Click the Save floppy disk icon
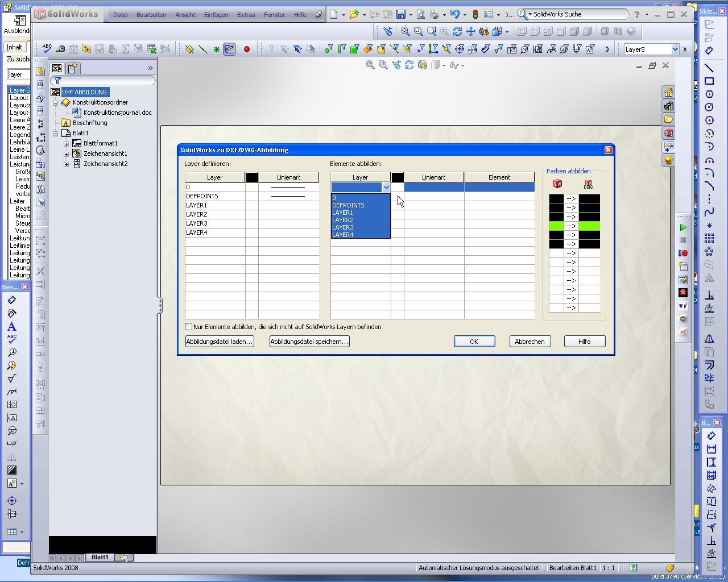Screen dimensions: 728x582 tap(401, 15)
